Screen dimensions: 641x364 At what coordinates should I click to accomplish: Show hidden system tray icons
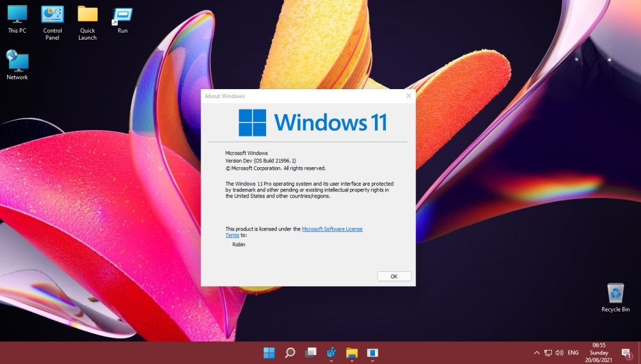(537, 352)
